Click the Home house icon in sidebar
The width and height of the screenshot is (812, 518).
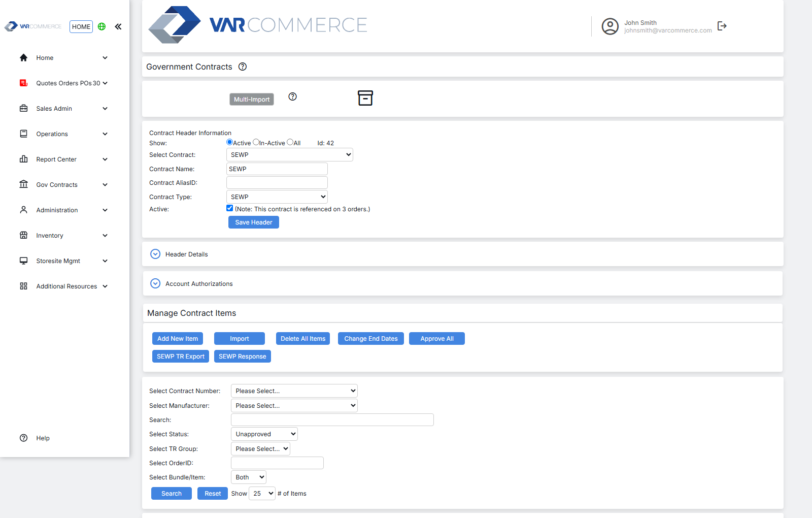(23, 58)
